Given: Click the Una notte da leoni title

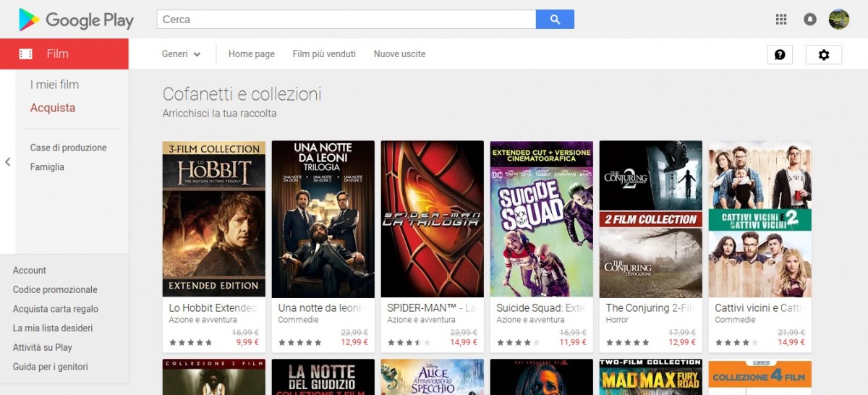Looking at the screenshot, I should click(323, 308).
